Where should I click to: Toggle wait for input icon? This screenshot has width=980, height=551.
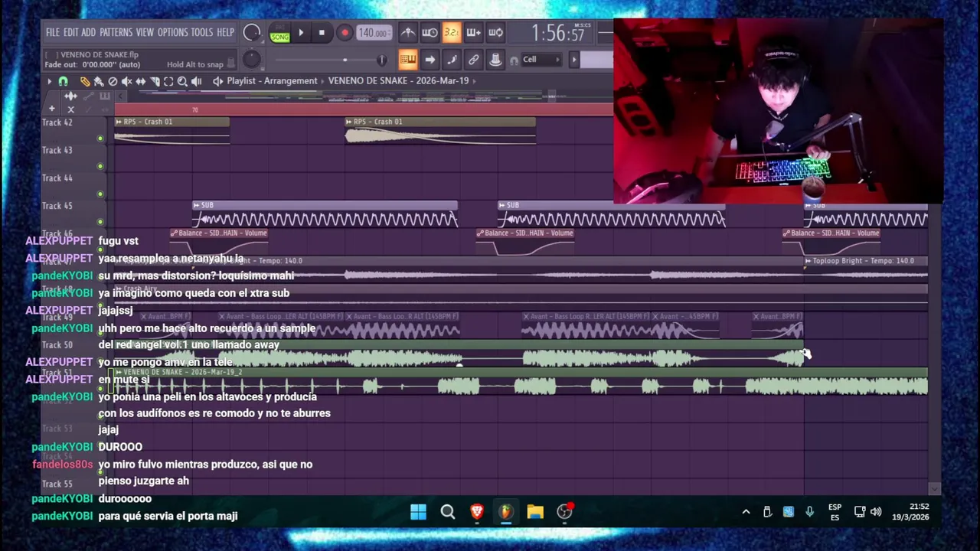point(430,33)
